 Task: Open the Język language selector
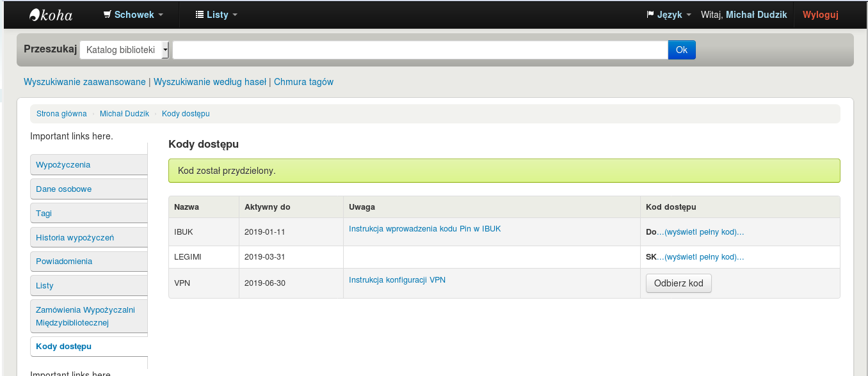(x=669, y=15)
